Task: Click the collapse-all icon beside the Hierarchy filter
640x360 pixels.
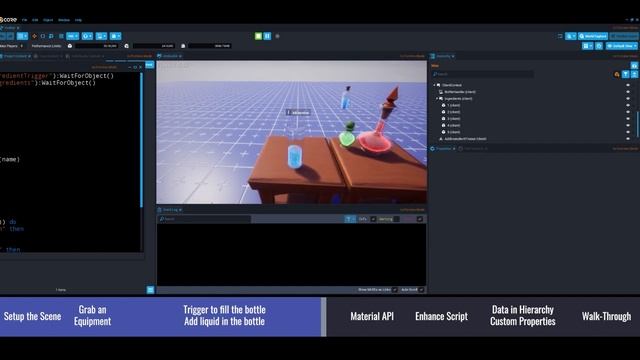Action: (634, 74)
